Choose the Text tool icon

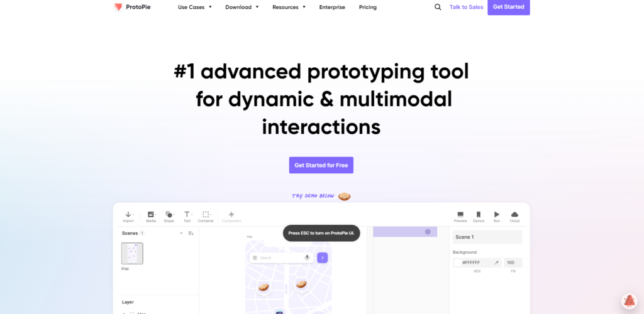click(x=187, y=215)
